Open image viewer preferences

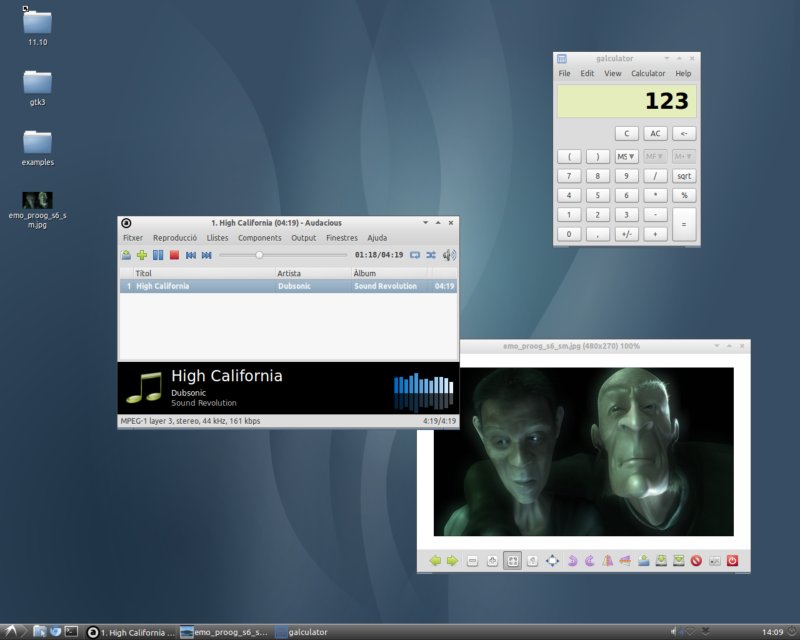click(715, 561)
